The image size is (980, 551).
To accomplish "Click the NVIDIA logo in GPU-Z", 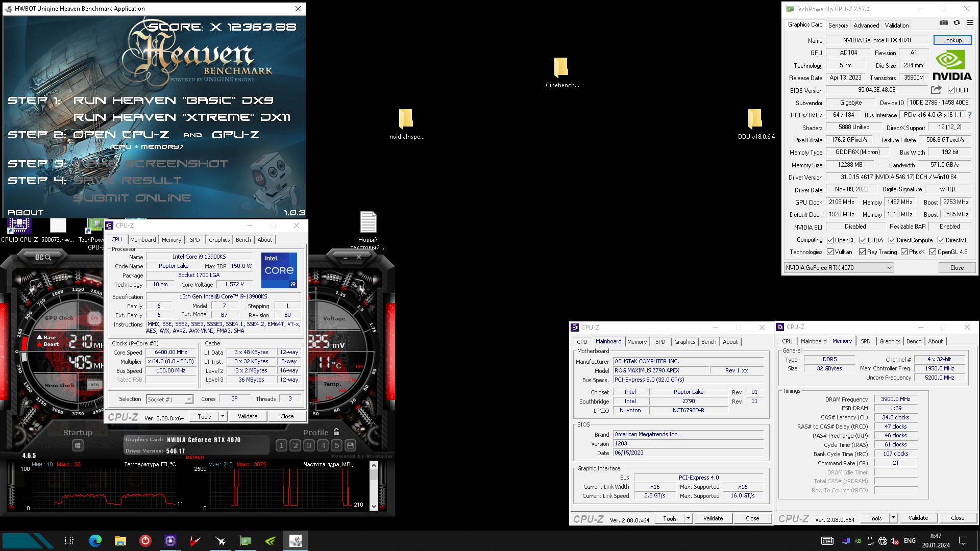I will coord(952,65).
